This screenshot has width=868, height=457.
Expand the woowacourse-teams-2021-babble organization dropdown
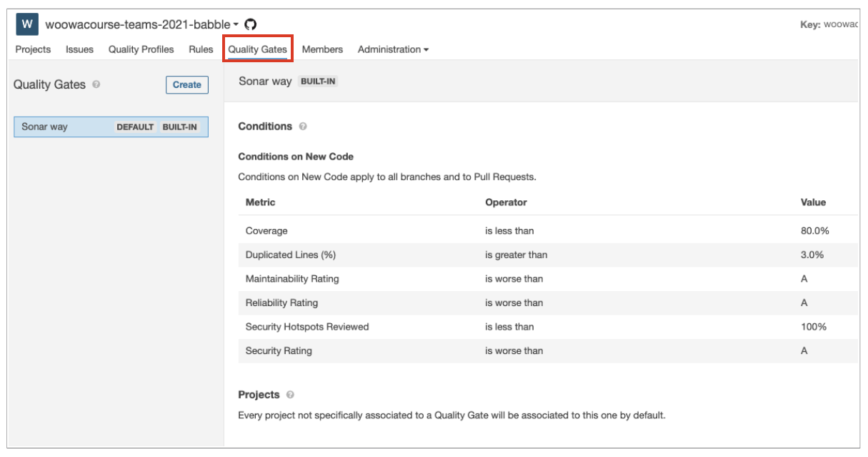click(142, 24)
